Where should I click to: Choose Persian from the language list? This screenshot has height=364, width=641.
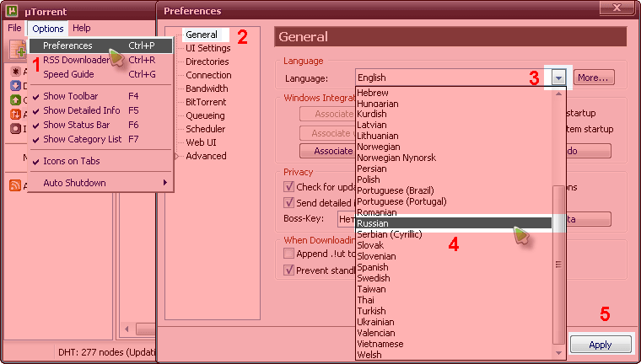pyautogui.click(x=454, y=169)
